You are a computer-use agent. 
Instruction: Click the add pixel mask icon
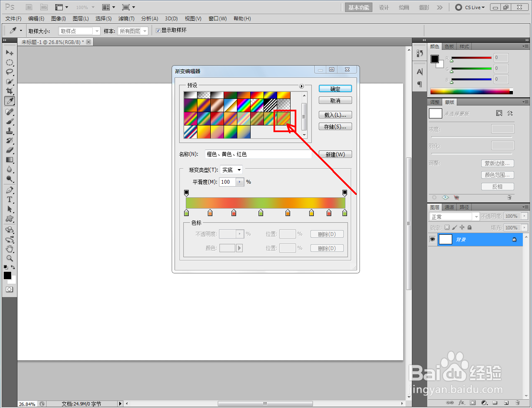tap(499, 113)
